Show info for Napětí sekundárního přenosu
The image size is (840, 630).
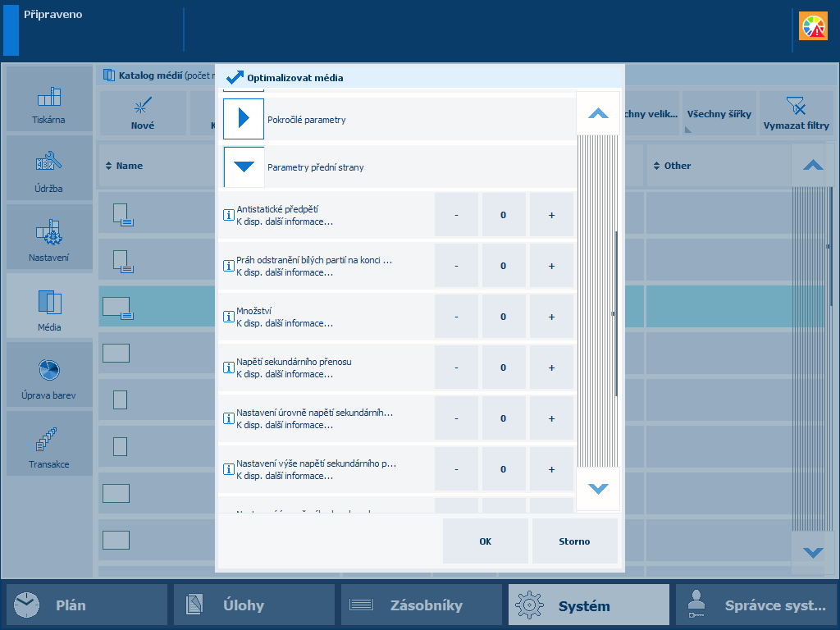coord(228,367)
